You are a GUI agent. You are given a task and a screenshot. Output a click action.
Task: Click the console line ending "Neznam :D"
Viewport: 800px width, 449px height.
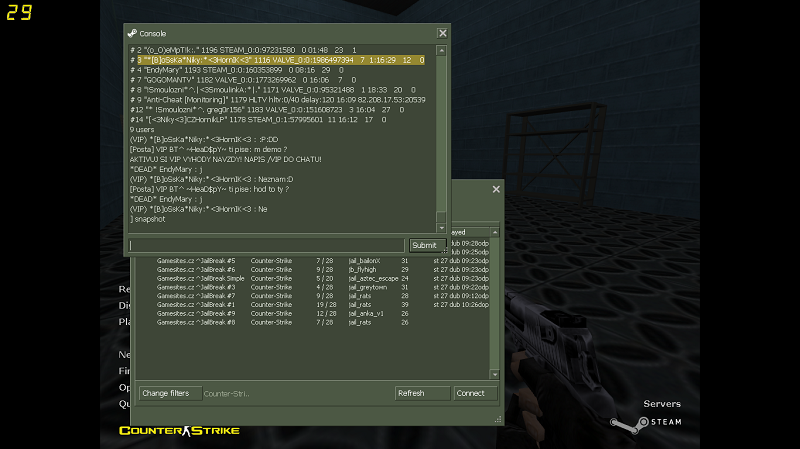point(211,180)
